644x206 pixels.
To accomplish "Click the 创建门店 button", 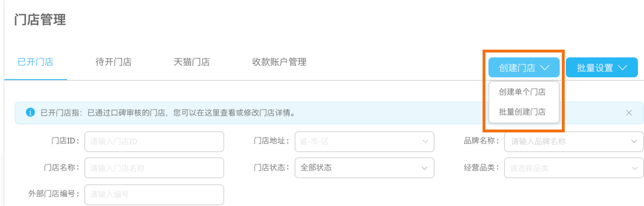I will tap(524, 68).
